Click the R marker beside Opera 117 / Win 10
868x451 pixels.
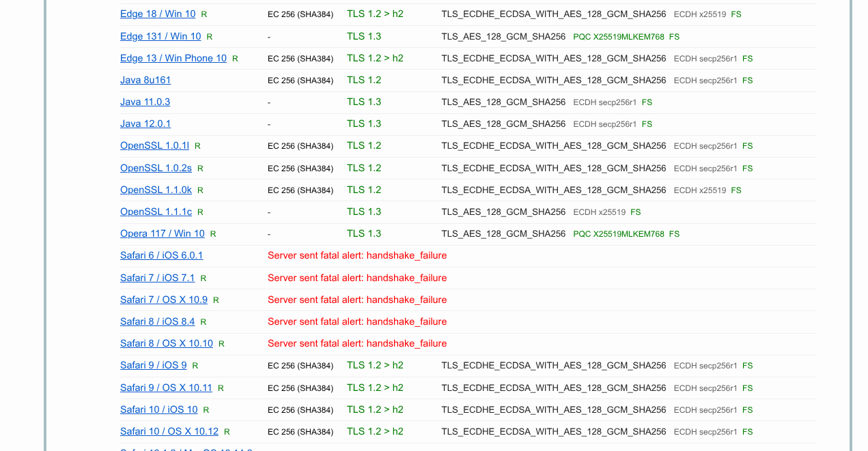(x=213, y=234)
